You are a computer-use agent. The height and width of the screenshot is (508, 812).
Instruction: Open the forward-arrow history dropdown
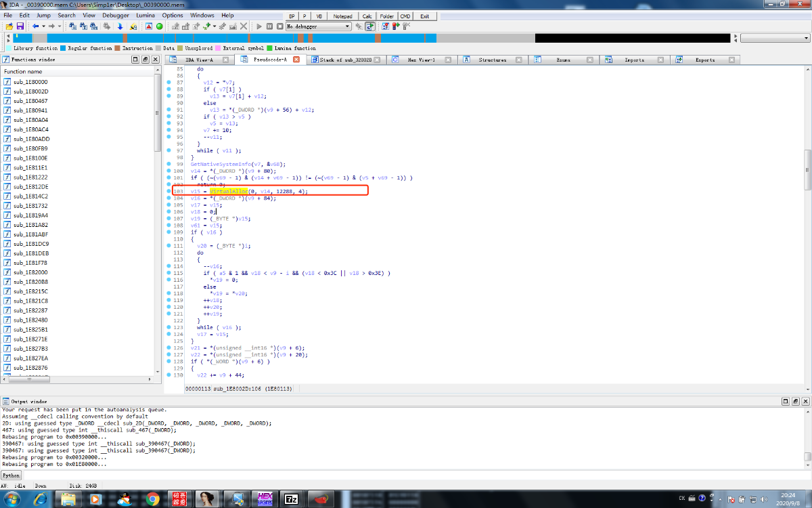click(x=60, y=26)
